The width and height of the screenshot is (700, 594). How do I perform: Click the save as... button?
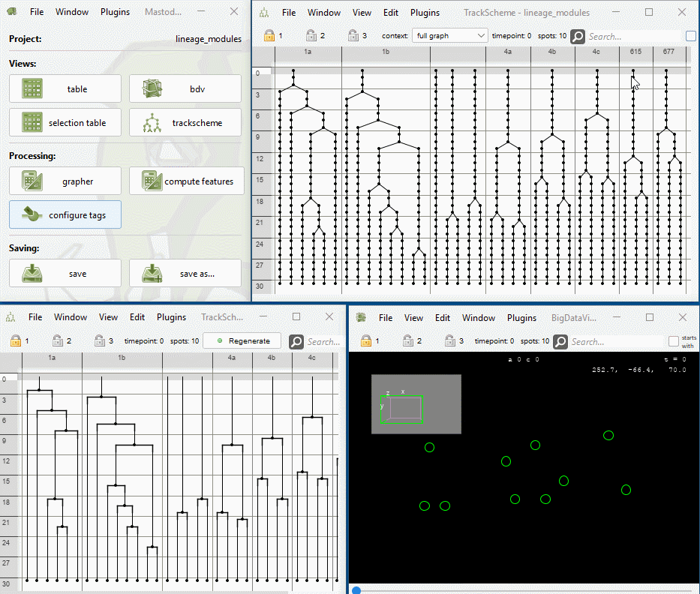point(185,273)
